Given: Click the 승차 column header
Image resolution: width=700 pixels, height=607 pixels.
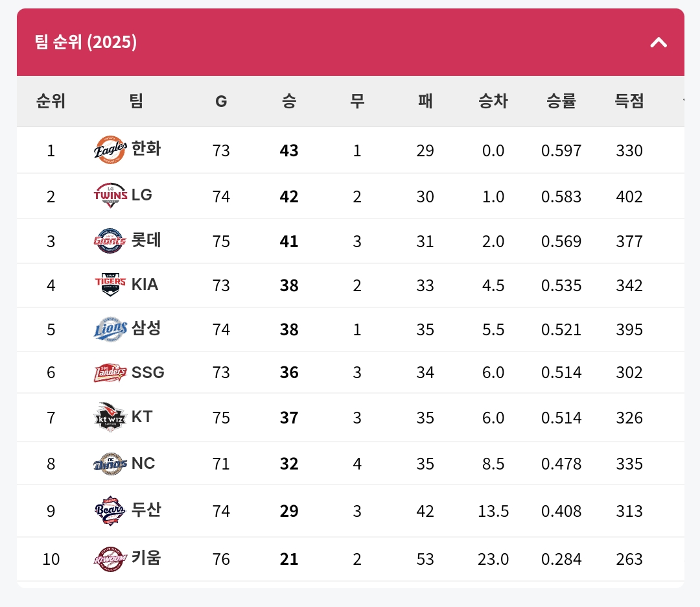Looking at the screenshot, I should click(x=493, y=101).
